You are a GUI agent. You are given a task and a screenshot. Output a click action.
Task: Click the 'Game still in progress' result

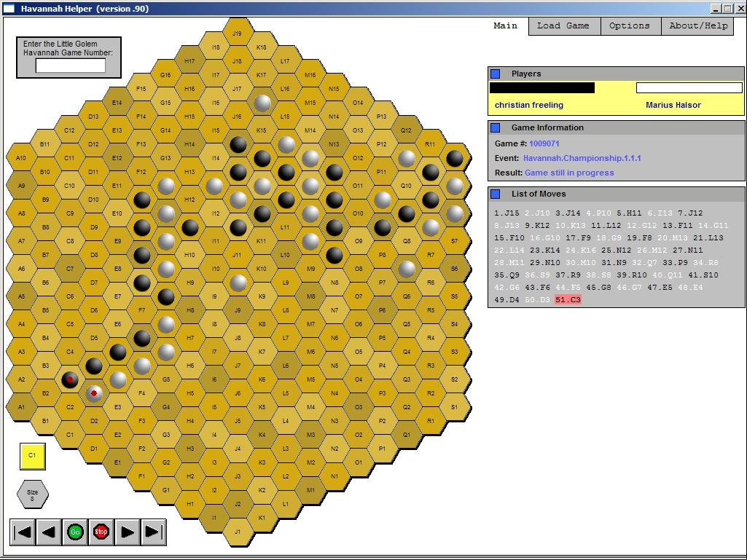[x=569, y=173]
